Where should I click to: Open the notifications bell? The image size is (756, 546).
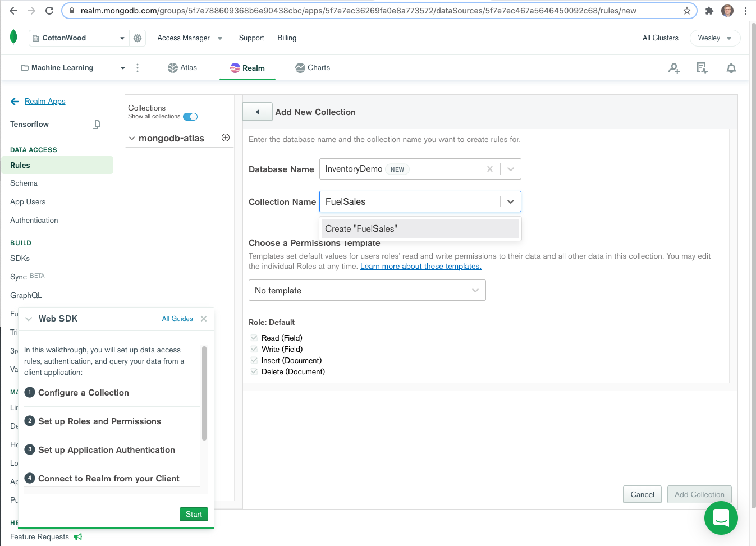coord(731,68)
